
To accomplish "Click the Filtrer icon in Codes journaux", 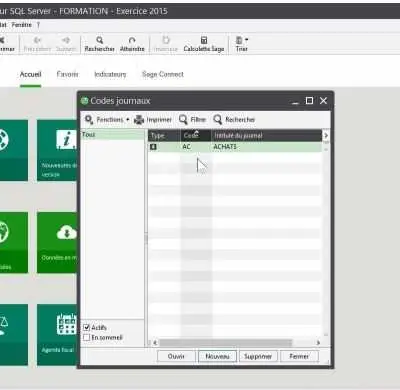I will 183,119.
